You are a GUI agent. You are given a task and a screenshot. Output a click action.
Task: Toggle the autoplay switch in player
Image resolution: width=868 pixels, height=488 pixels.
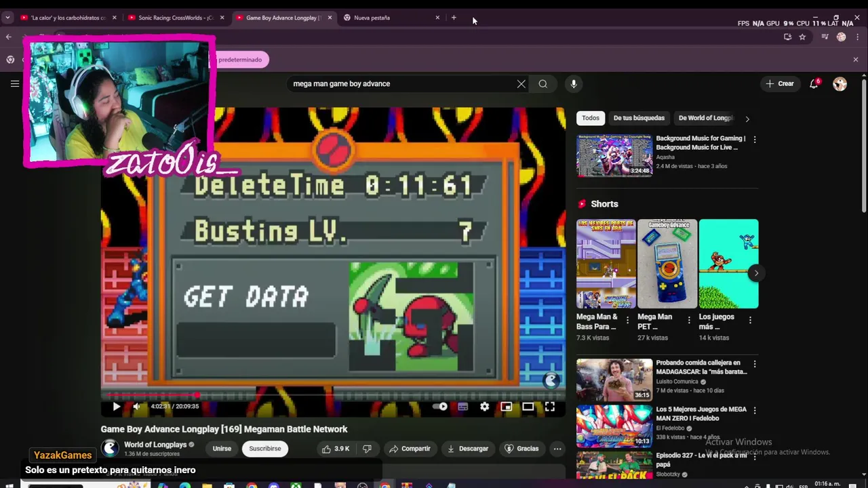point(441,407)
